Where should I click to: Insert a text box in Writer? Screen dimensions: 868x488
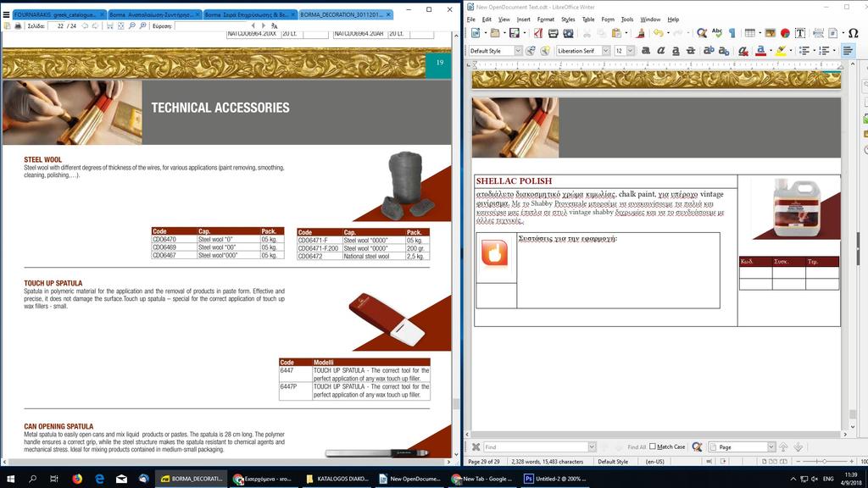(x=800, y=33)
